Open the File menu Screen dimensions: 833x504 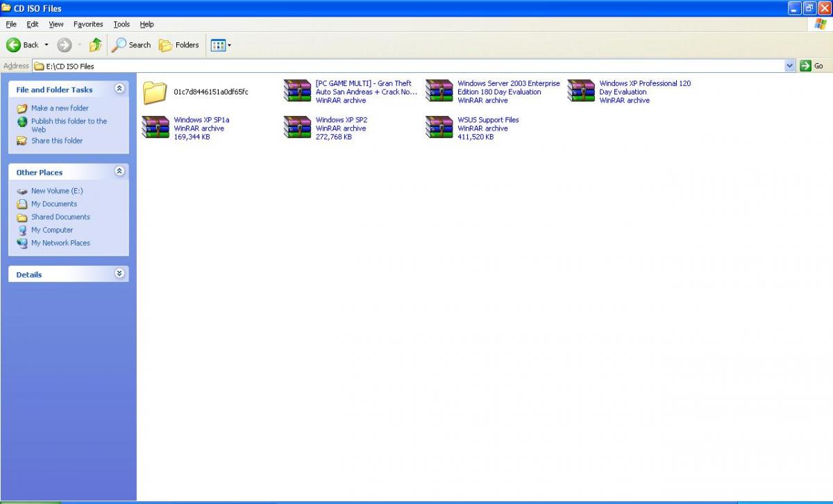(x=11, y=24)
